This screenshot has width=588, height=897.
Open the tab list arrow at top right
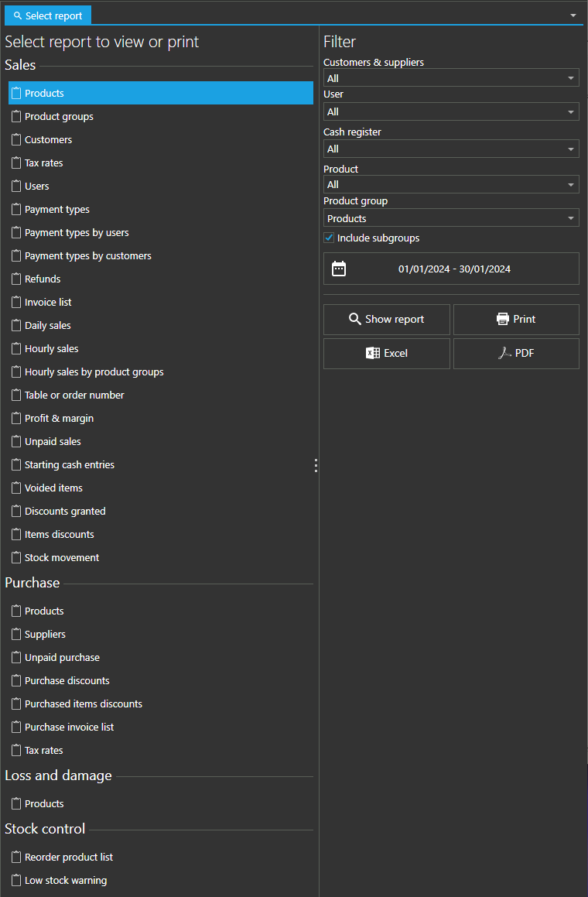[x=573, y=15]
